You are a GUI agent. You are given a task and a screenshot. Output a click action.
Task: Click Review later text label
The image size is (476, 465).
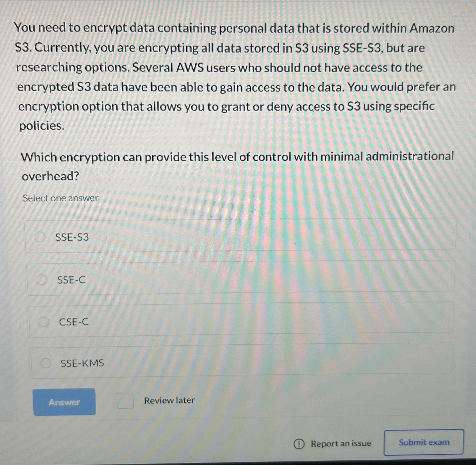tap(169, 400)
